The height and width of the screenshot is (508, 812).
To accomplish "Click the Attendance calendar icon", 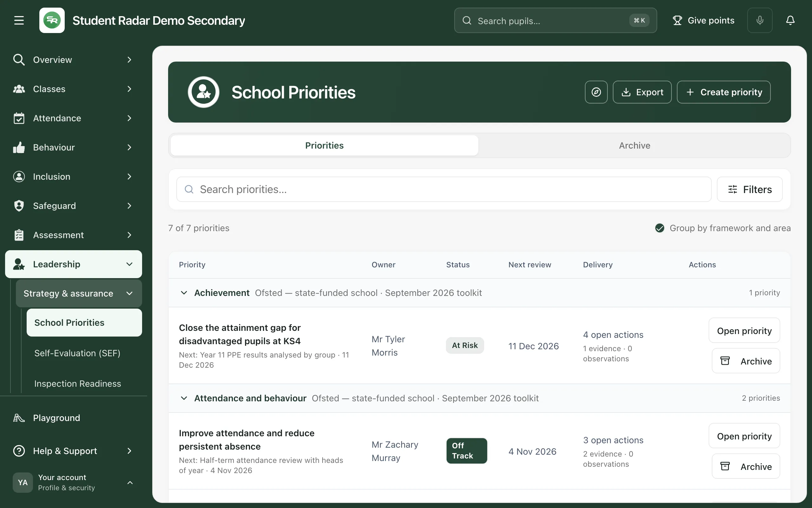I will 19,118.
